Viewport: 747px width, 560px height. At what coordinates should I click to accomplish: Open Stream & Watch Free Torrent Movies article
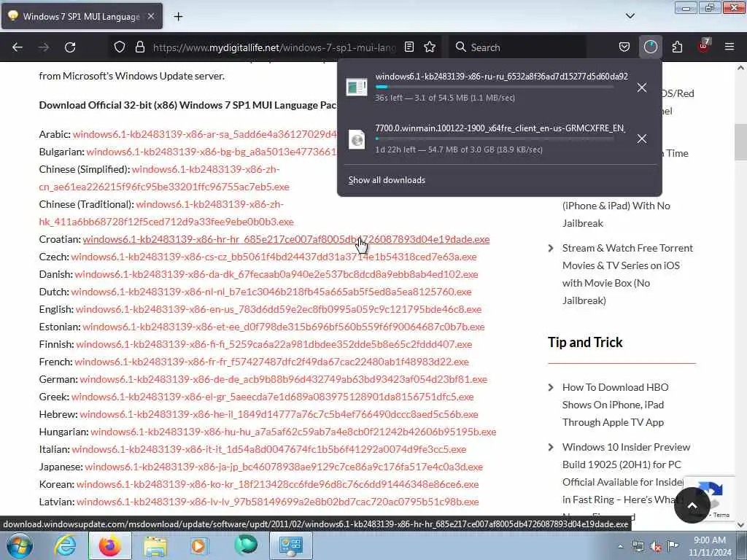(x=627, y=274)
